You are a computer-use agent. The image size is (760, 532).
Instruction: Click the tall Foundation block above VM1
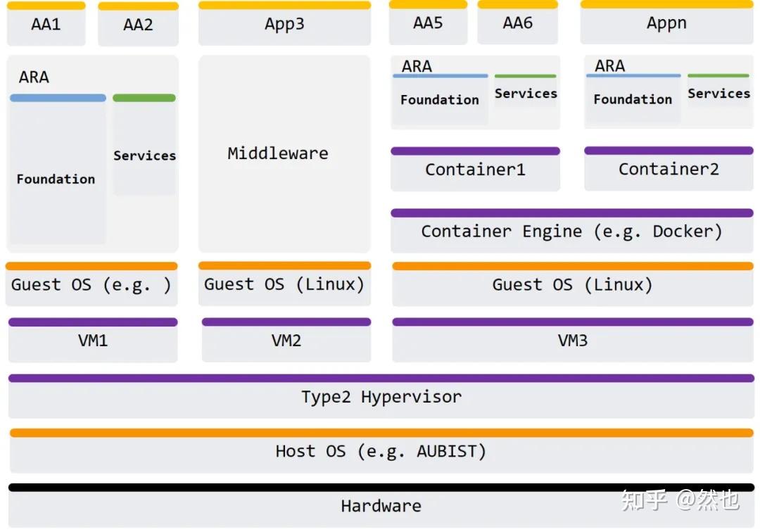(x=57, y=179)
